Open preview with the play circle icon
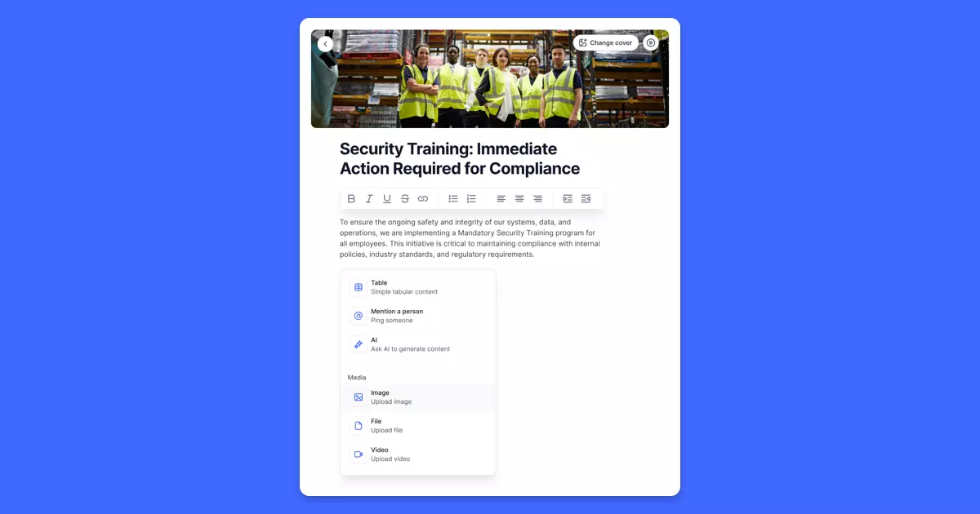 651,42
